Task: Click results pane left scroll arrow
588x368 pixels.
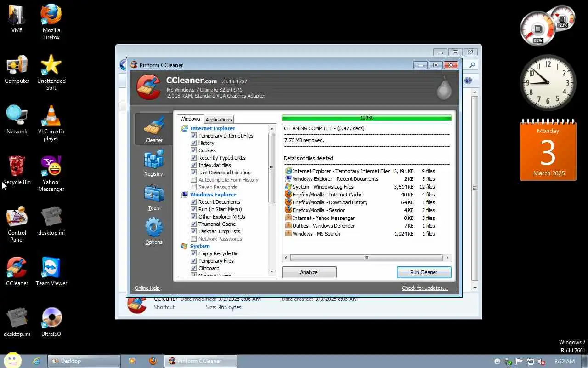Action: (x=286, y=258)
